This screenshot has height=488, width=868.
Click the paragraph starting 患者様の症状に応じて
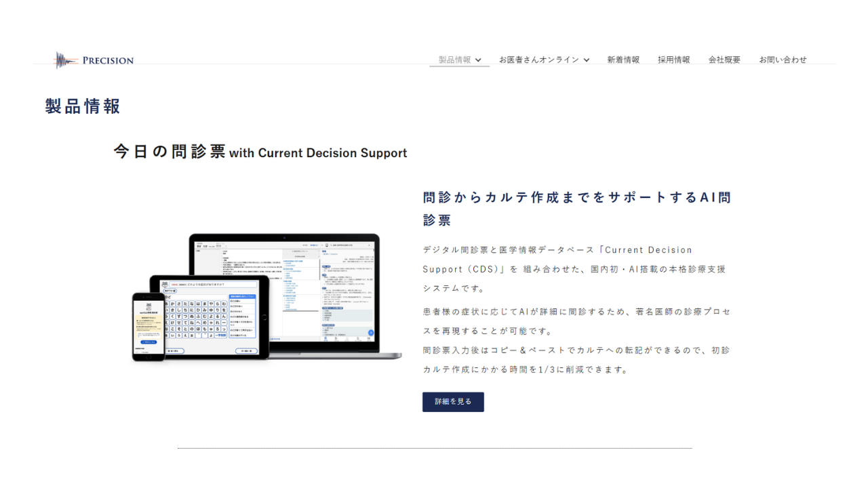[x=577, y=321]
